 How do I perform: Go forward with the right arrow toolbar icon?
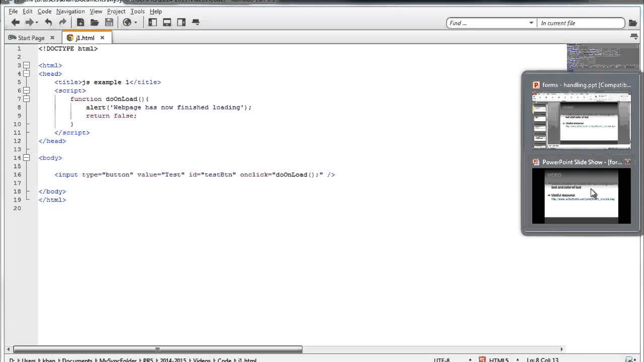pos(29,22)
